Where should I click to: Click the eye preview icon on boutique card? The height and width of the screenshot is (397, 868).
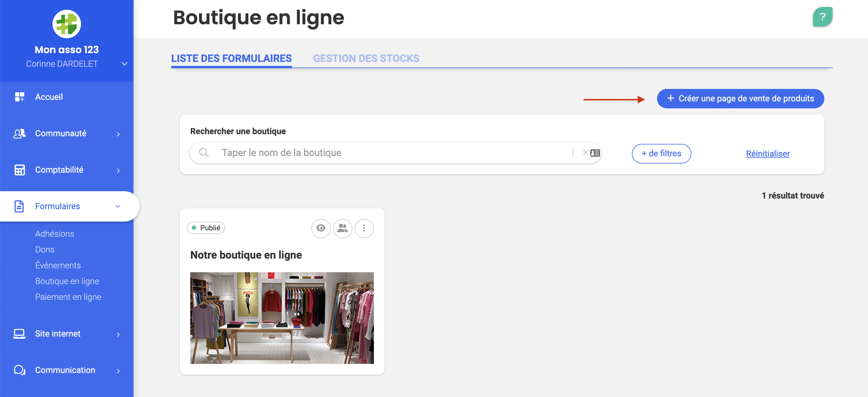pyautogui.click(x=320, y=228)
